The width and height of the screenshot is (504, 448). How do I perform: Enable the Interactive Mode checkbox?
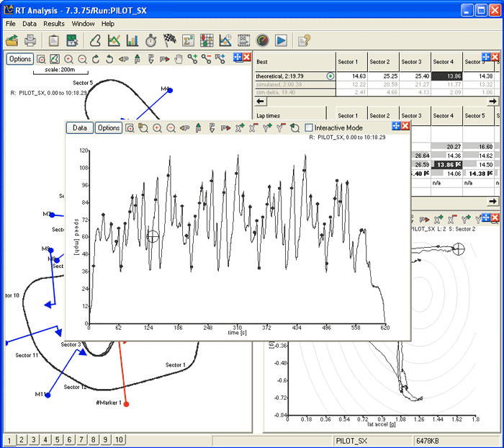(309, 127)
